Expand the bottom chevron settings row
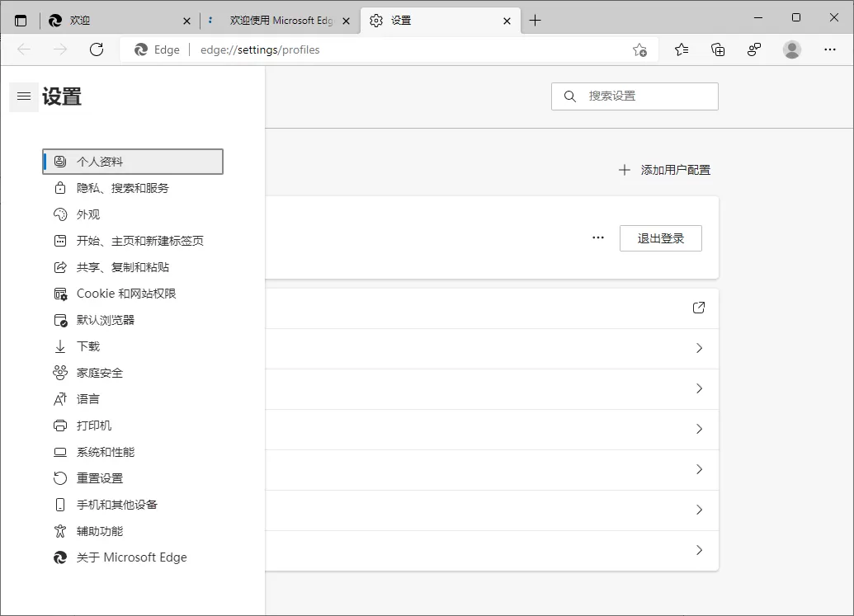Screen dimensions: 854x616 (x=699, y=550)
